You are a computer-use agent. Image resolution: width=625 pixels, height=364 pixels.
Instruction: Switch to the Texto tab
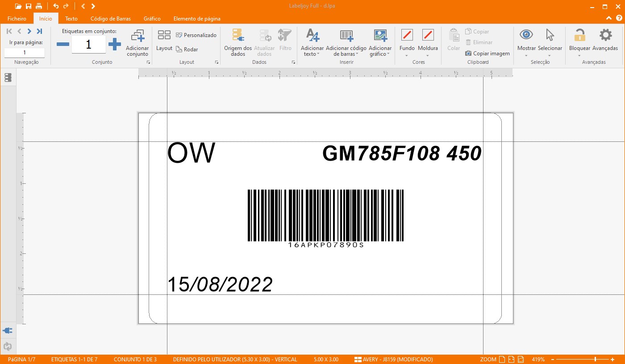pyautogui.click(x=71, y=19)
